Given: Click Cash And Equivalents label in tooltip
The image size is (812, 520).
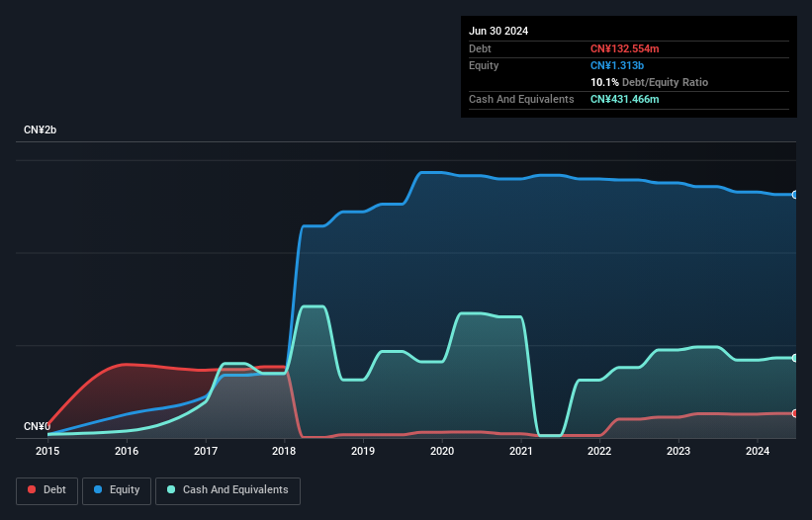Looking at the screenshot, I should click(x=521, y=99).
